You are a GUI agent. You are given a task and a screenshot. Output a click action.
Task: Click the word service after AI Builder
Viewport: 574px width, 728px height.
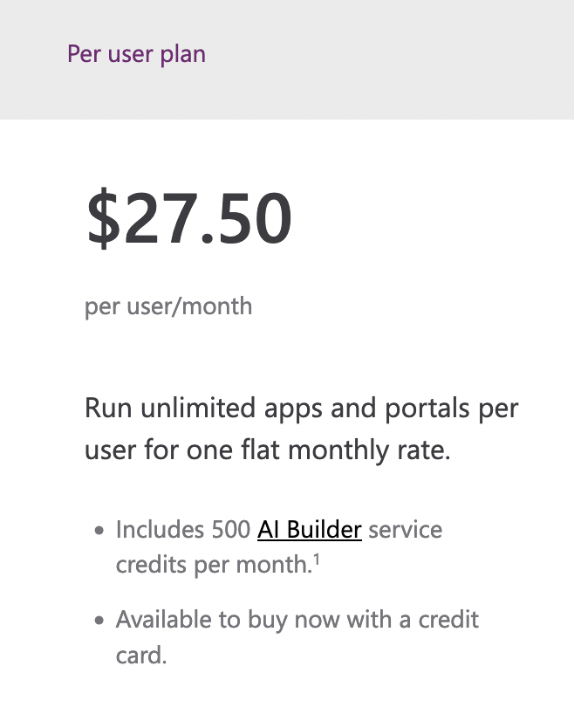point(406,530)
